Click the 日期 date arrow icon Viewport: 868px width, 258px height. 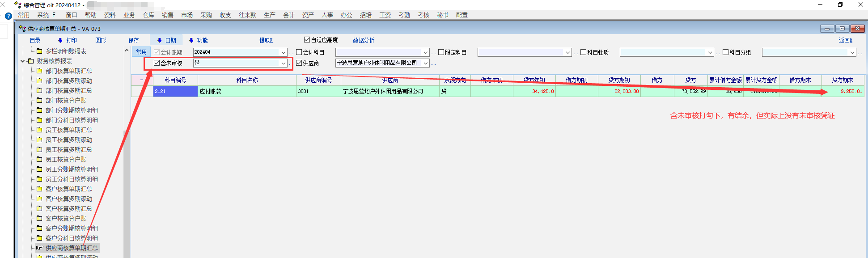[159, 41]
